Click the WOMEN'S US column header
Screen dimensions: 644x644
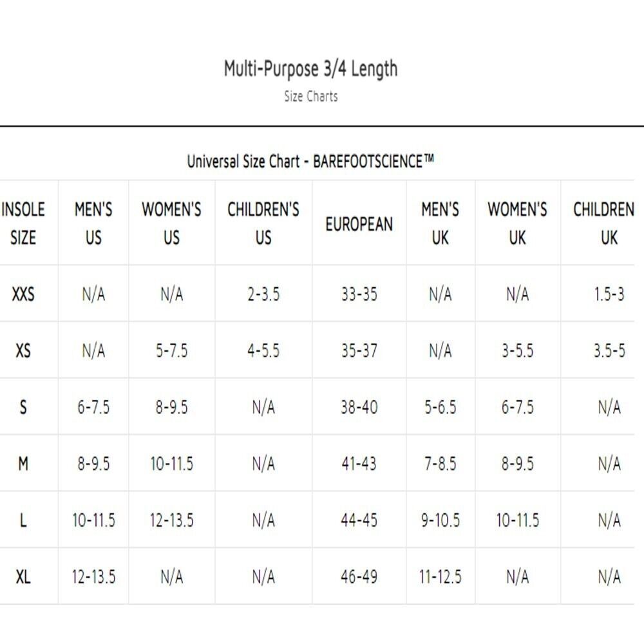[x=172, y=223]
